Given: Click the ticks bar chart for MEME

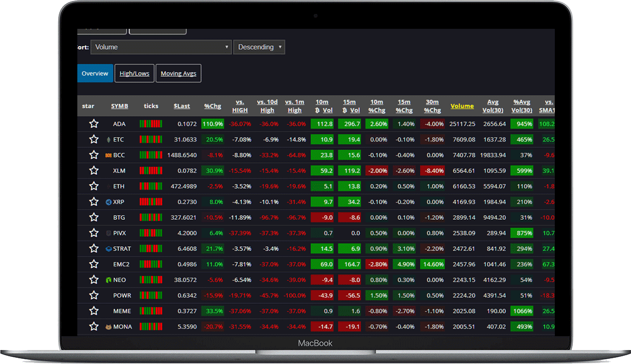Looking at the screenshot, I should [x=151, y=311].
